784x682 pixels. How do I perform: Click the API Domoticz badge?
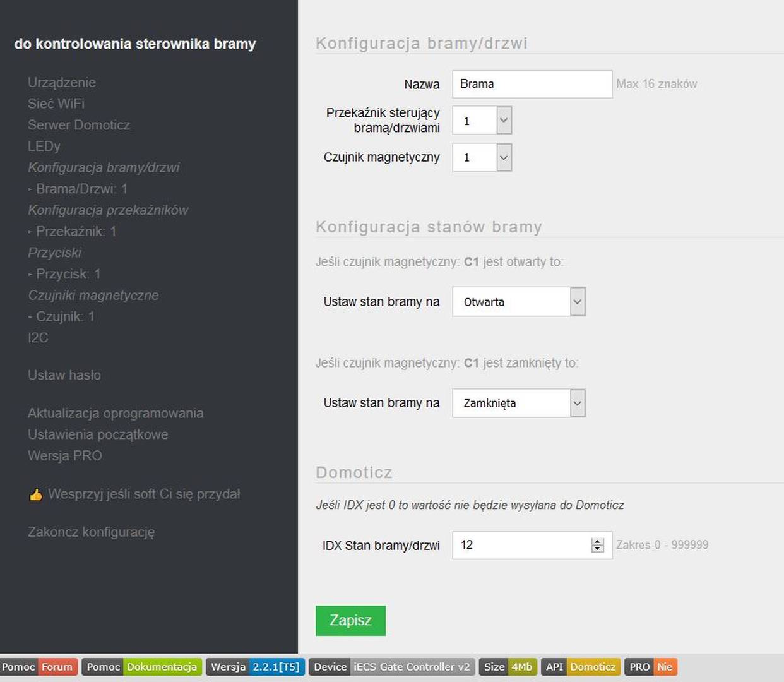coord(581,667)
